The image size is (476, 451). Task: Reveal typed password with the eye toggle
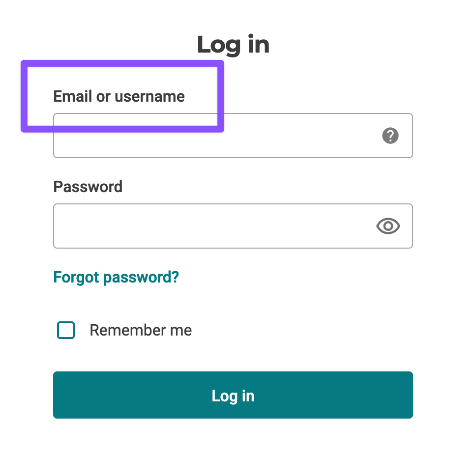(388, 226)
